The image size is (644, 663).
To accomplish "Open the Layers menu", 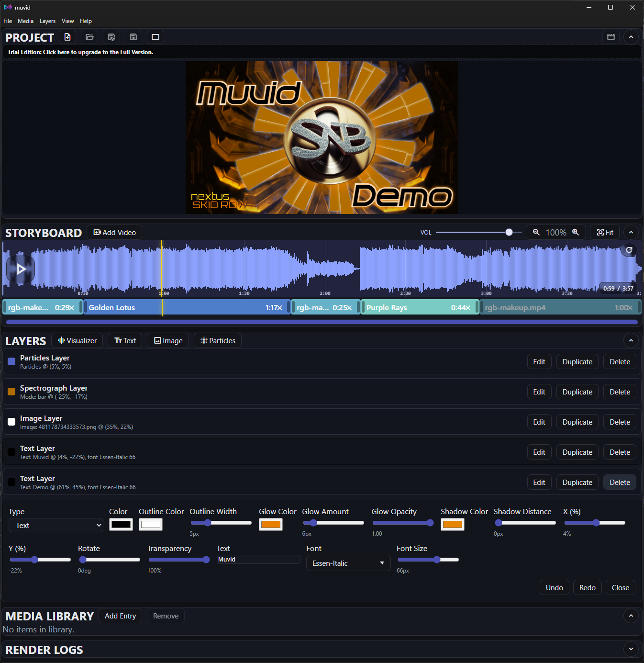I will point(47,21).
